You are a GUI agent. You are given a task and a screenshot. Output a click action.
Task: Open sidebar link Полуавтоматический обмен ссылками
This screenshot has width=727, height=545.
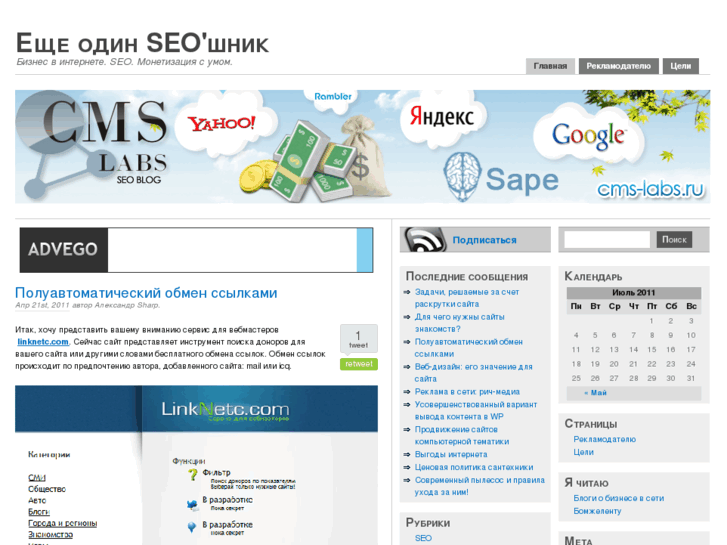469,348
